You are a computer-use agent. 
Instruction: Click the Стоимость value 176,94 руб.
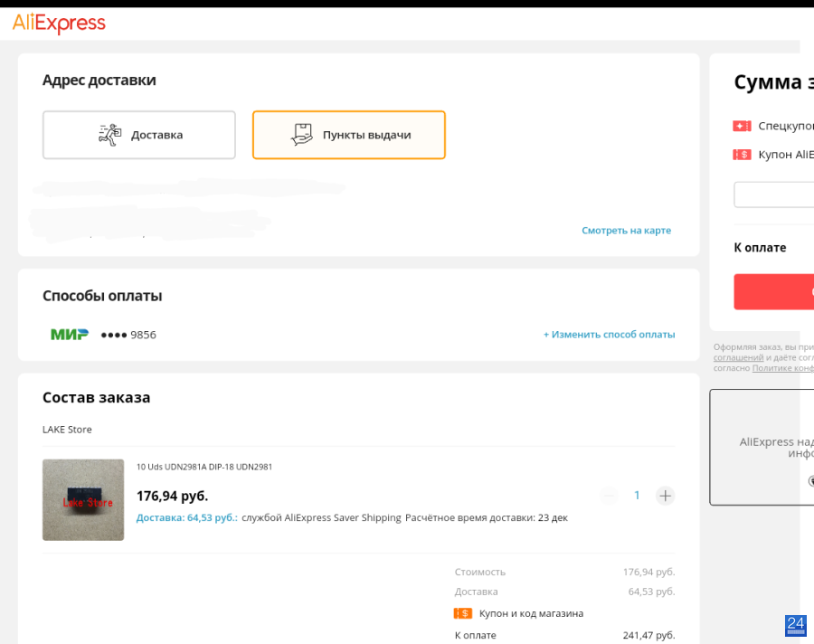coord(648,572)
